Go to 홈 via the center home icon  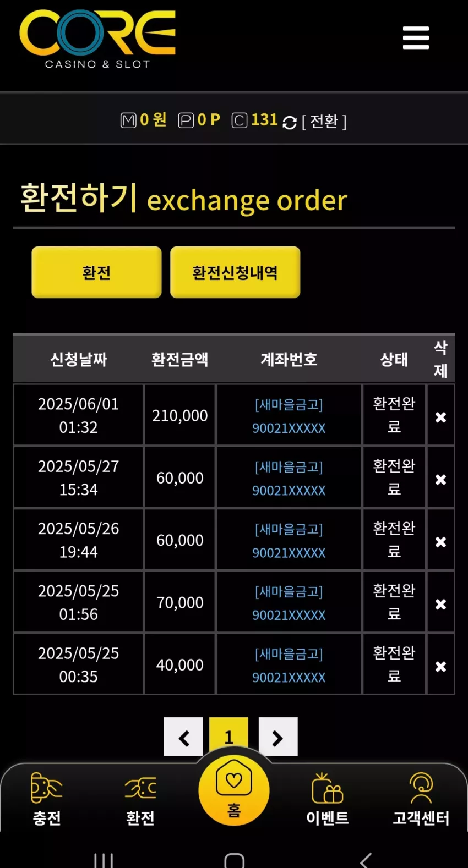point(234,790)
